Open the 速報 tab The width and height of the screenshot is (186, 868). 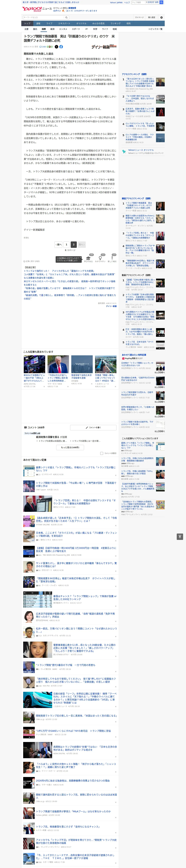click(38, 24)
